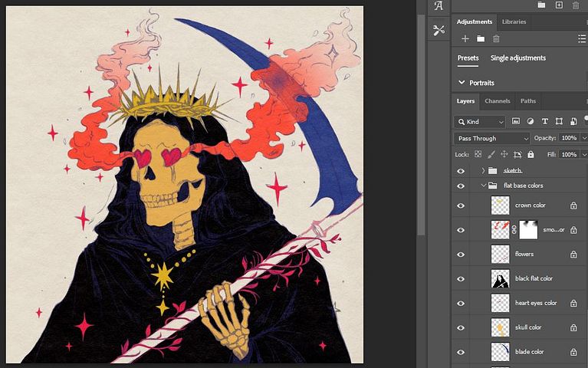Open the Character panel icon
Screen dimensions: 588x368
click(x=439, y=6)
